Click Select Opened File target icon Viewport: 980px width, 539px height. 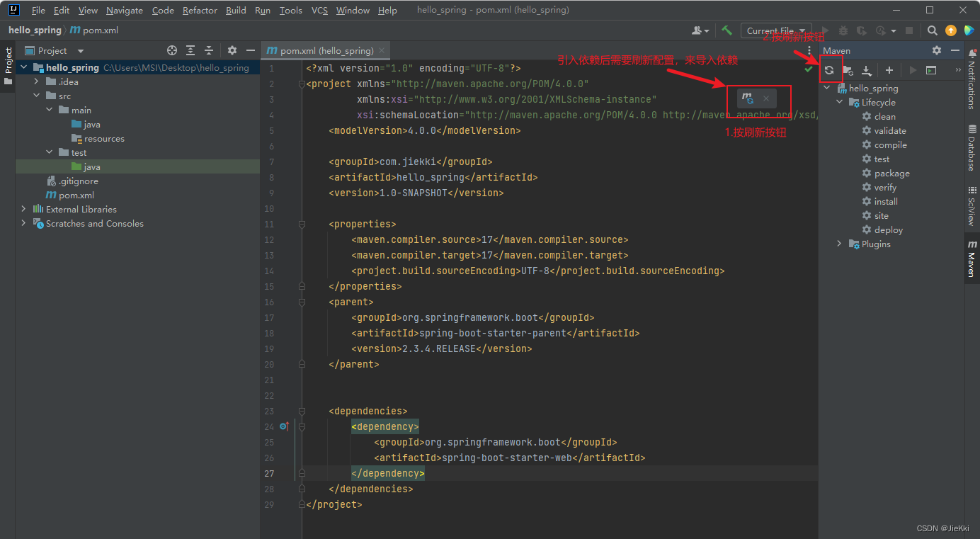pos(171,50)
